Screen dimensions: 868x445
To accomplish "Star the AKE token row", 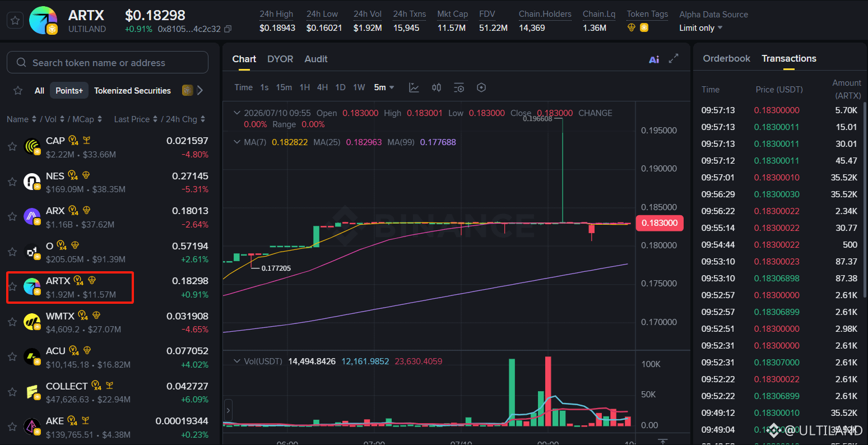I will pos(12,427).
